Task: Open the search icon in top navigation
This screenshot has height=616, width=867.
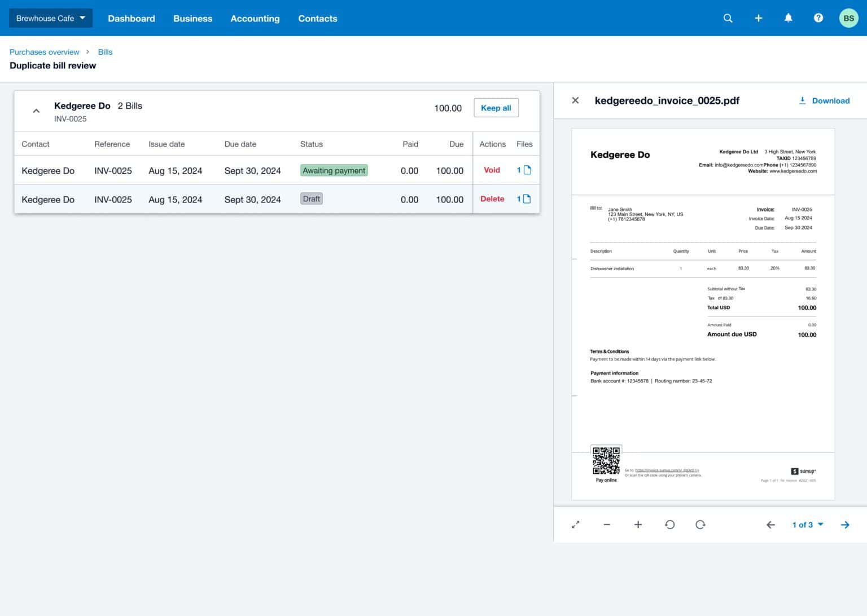Action: (x=728, y=17)
